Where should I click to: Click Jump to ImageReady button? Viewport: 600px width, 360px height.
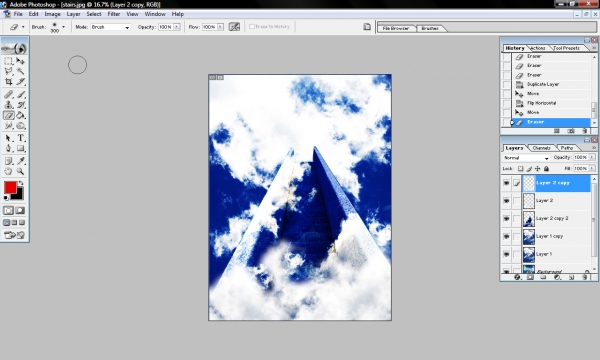click(x=14, y=235)
